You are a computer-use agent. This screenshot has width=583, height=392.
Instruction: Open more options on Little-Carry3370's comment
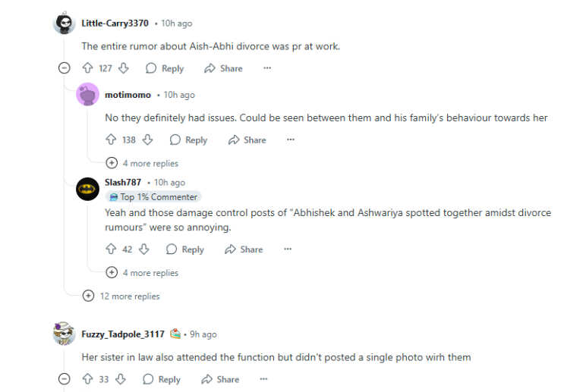coord(267,68)
